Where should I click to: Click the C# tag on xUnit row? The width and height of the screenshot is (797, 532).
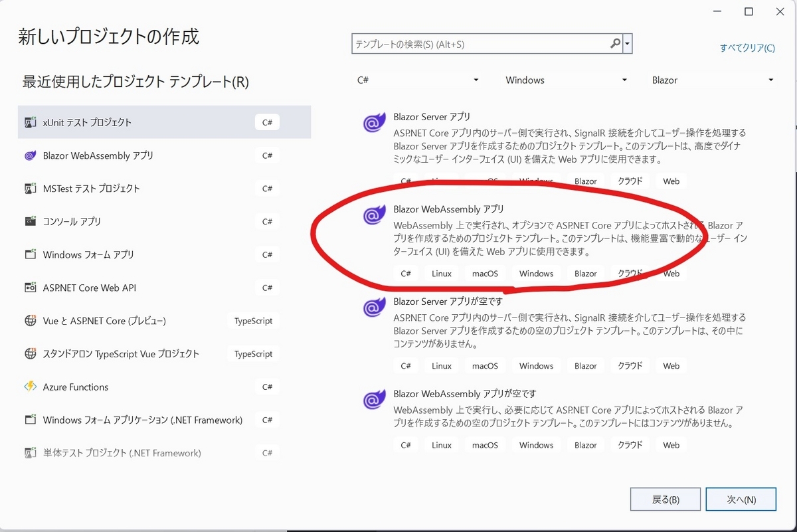(267, 122)
